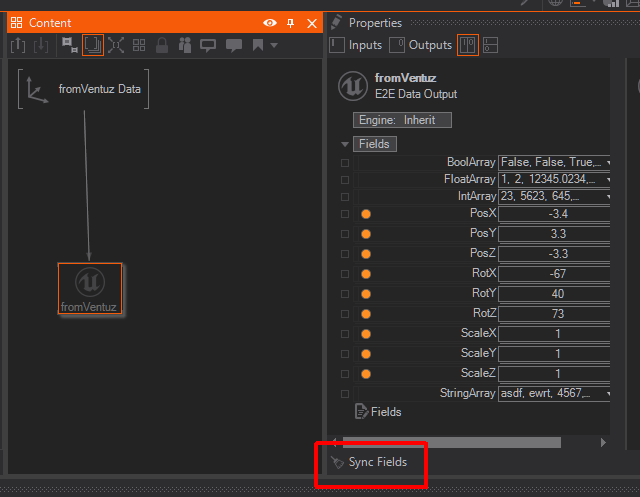The height and width of the screenshot is (497, 640).
Task: Click the side-by-side properties layout icon
Action: pos(467,45)
